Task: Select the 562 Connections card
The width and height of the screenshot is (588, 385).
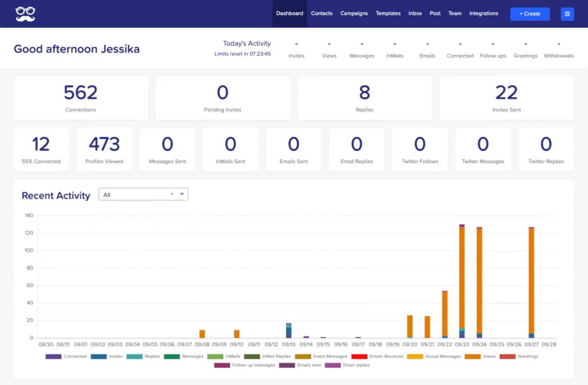Action: [x=81, y=98]
